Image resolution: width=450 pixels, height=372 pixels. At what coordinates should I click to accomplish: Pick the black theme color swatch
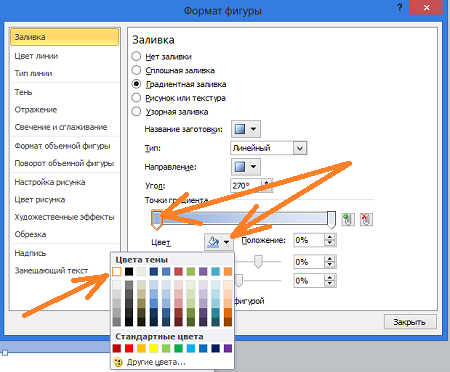coord(129,272)
